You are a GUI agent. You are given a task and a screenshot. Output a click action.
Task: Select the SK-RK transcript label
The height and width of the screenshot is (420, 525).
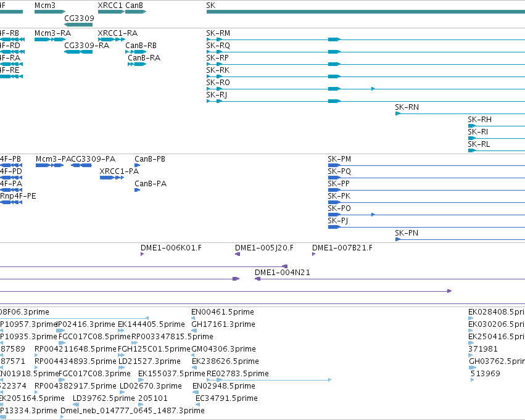click(x=218, y=70)
